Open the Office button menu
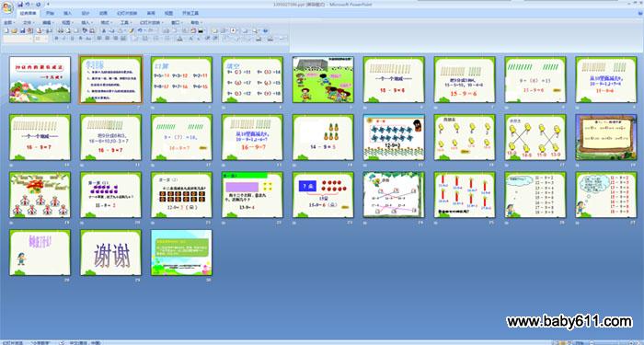 tap(7, 7)
